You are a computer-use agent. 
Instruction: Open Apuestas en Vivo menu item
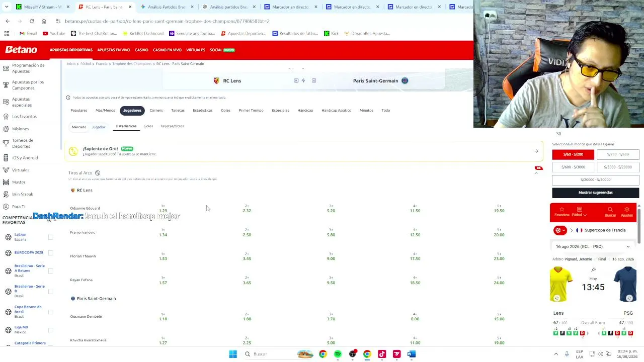click(114, 50)
